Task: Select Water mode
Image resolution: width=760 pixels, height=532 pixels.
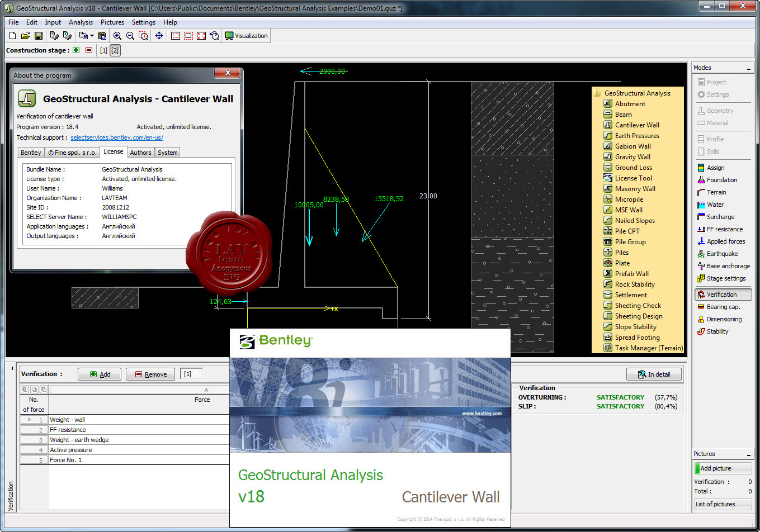Action: (715, 205)
